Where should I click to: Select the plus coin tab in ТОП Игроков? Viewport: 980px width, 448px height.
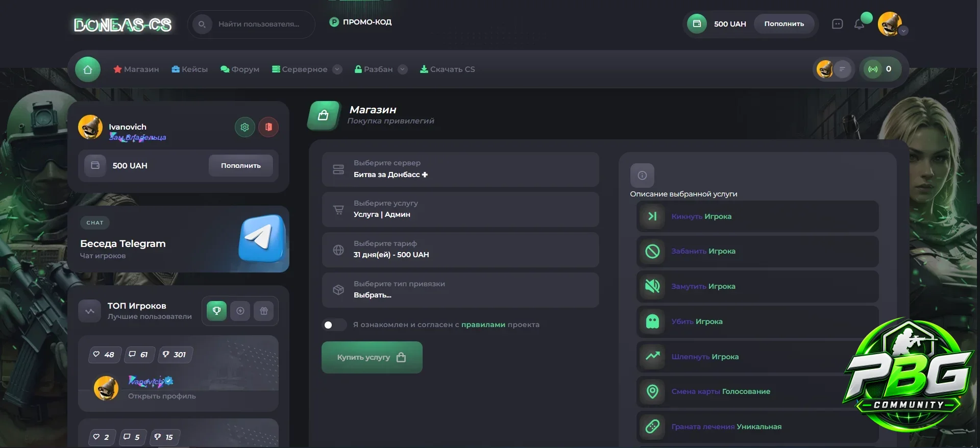(240, 311)
